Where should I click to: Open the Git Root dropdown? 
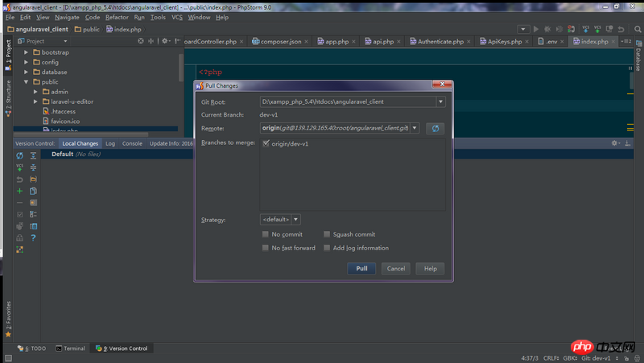(x=440, y=101)
